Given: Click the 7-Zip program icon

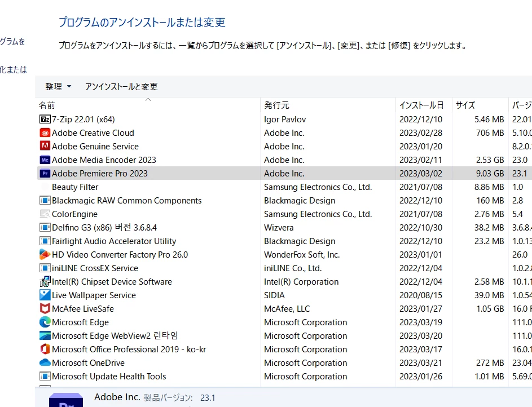Looking at the screenshot, I should click(x=45, y=120).
